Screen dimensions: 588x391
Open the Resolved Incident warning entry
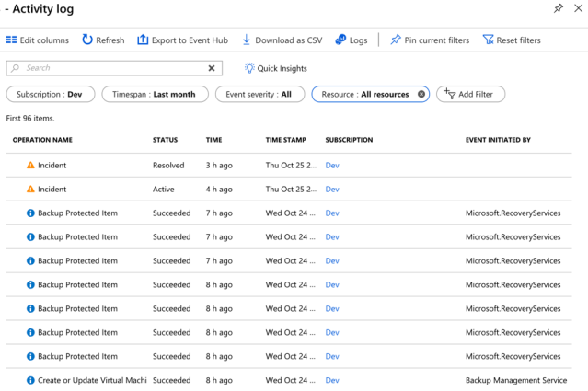point(52,166)
